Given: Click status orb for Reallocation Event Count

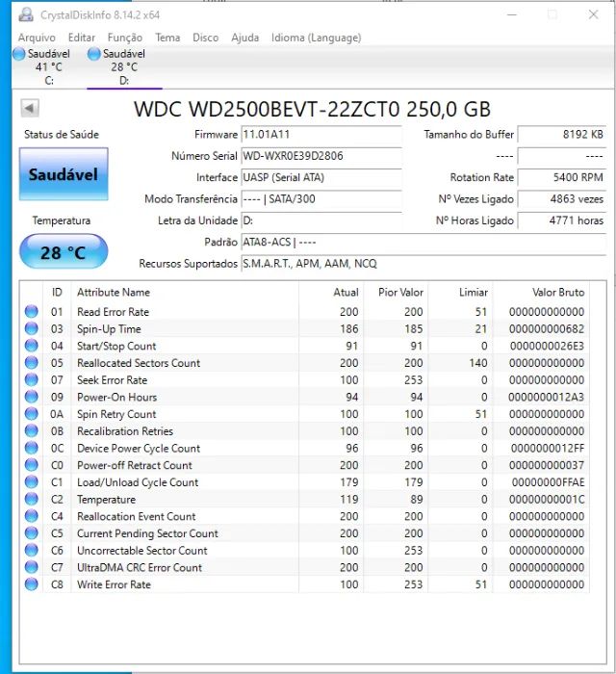Looking at the screenshot, I should pos(32,516).
